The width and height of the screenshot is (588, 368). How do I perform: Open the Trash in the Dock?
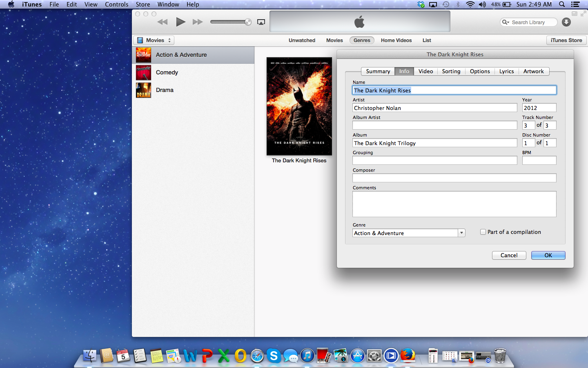[500, 356]
